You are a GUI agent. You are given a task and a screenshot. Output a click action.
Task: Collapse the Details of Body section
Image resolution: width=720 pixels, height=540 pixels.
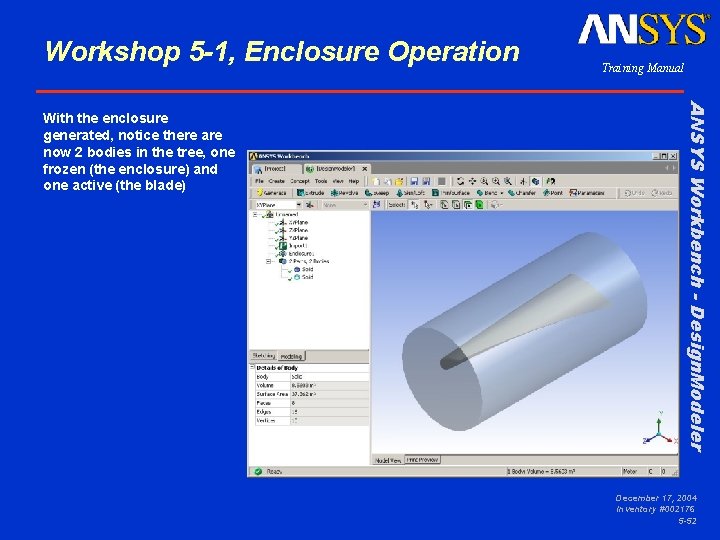(x=252, y=367)
